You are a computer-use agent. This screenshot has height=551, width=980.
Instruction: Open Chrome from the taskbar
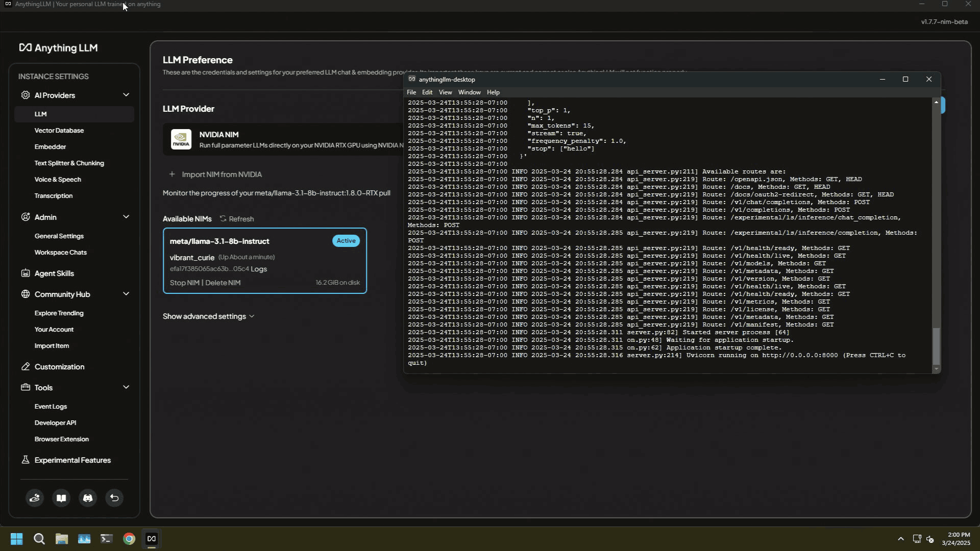(x=129, y=539)
